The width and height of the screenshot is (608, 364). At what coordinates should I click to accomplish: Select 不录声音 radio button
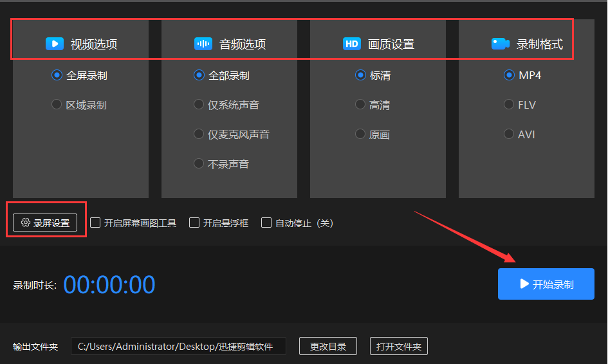[199, 163]
